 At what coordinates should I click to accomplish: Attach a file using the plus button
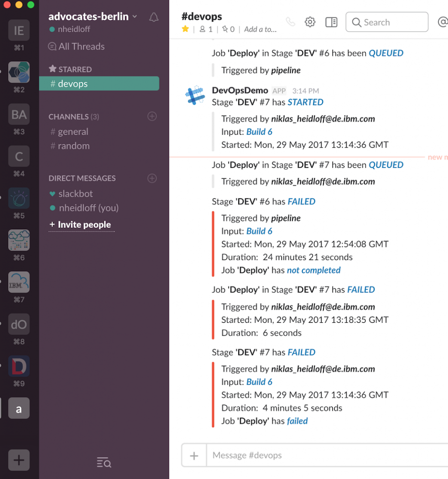194,456
